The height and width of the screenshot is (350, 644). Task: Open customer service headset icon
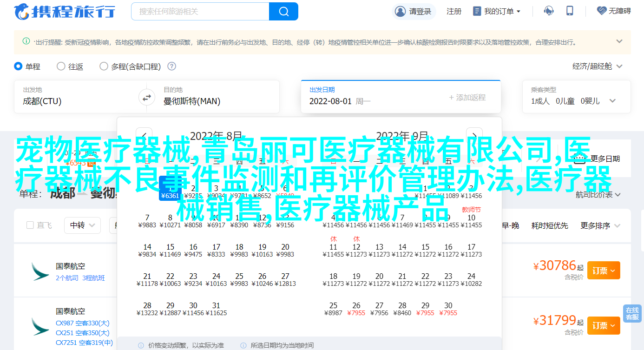(x=549, y=11)
